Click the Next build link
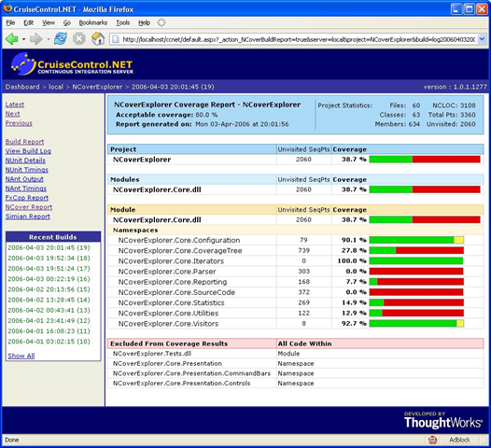This screenshot has height=448, width=491. [12, 114]
